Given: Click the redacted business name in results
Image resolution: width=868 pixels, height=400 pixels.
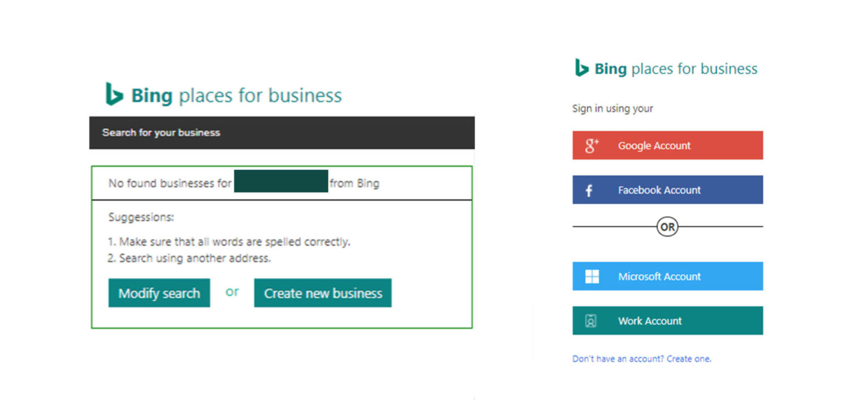Looking at the screenshot, I should click(281, 183).
